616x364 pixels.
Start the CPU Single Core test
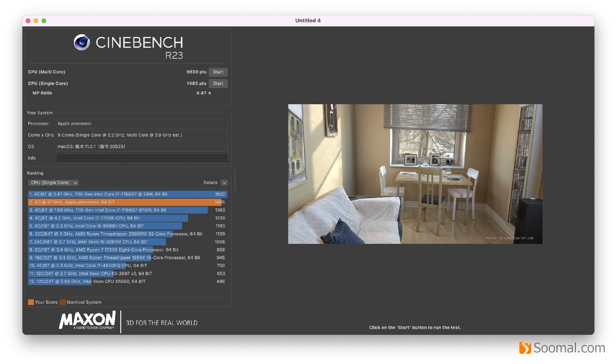pyautogui.click(x=218, y=84)
